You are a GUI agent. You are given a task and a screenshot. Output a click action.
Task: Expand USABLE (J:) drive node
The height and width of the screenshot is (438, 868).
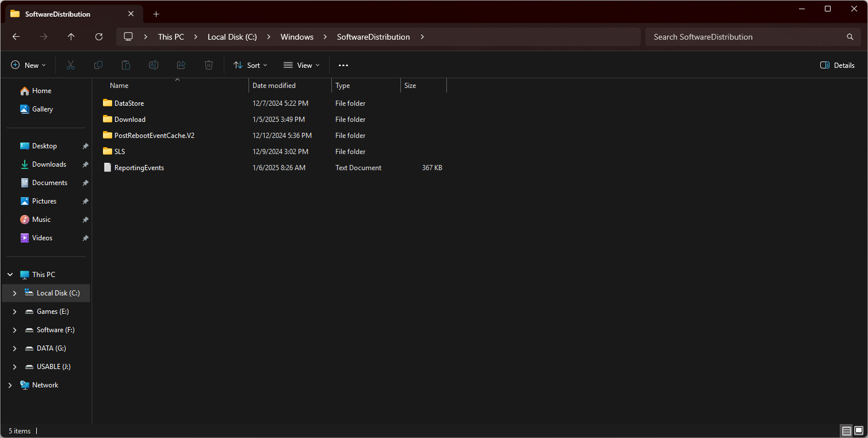click(15, 367)
